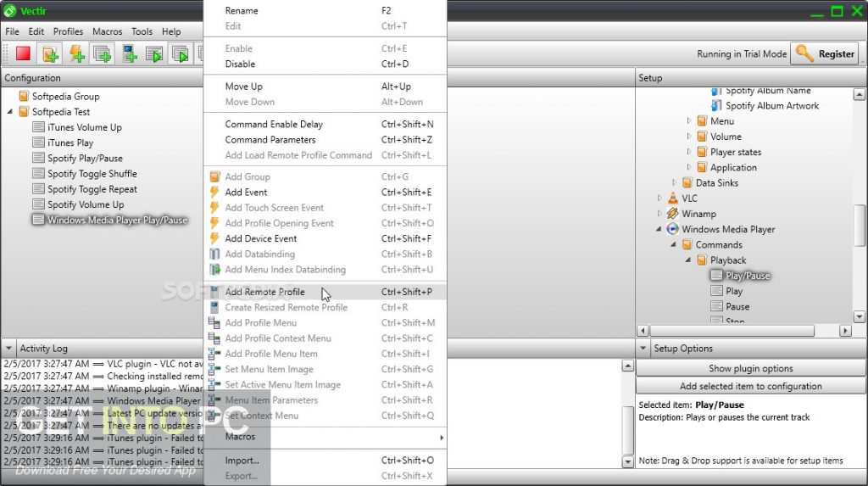Viewport: 868px width, 486px height.
Task: Click the Spotify Album Artwork item icon
Action: click(716, 105)
